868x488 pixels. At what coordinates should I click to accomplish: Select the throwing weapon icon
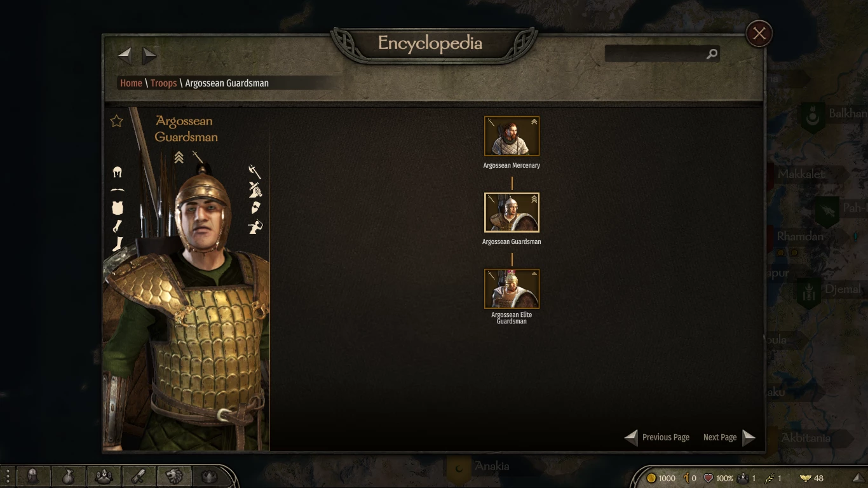tap(255, 226)
